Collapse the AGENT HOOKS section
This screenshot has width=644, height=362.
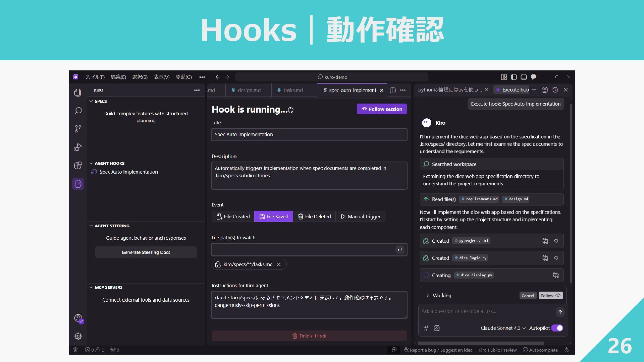[91, 164]
